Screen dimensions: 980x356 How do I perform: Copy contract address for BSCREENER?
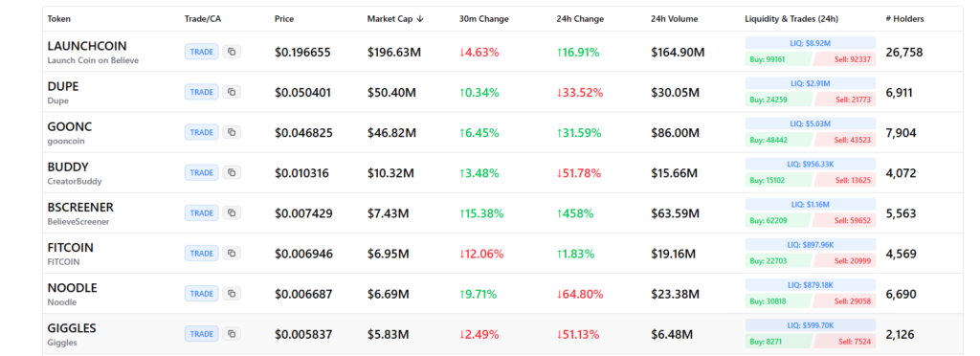point(232,213)
